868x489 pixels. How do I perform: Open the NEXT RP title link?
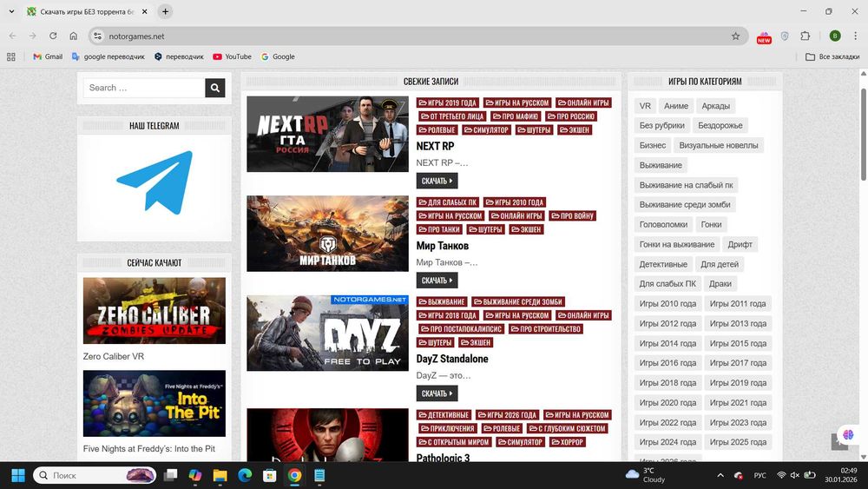pos(435,146)
